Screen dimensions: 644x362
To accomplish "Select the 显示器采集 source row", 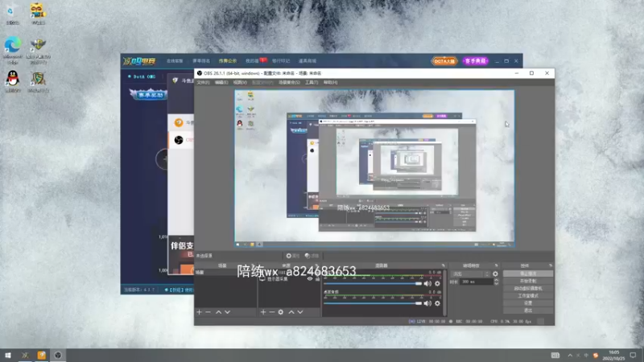I will (289, 278).
